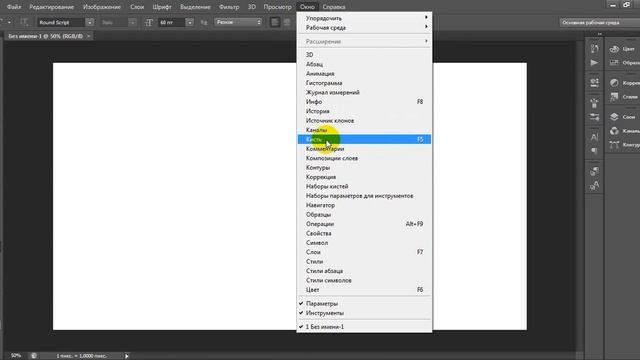Image resolution: width=640 pixels, height=360 pixels.
Task: Choose Анимация menu entry
Action: (364, 74)
